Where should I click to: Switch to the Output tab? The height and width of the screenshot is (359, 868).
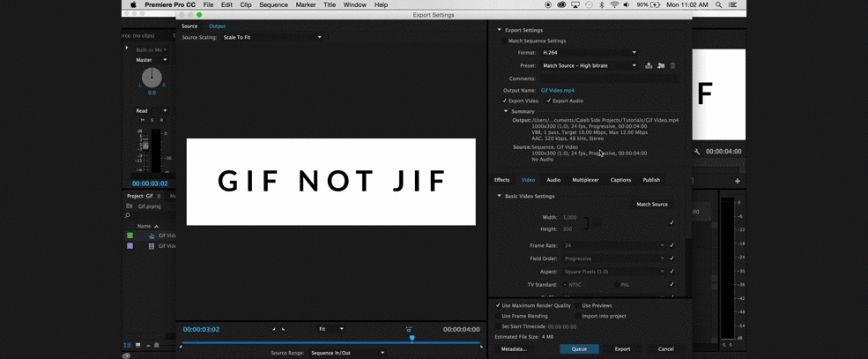click(217, 26)
